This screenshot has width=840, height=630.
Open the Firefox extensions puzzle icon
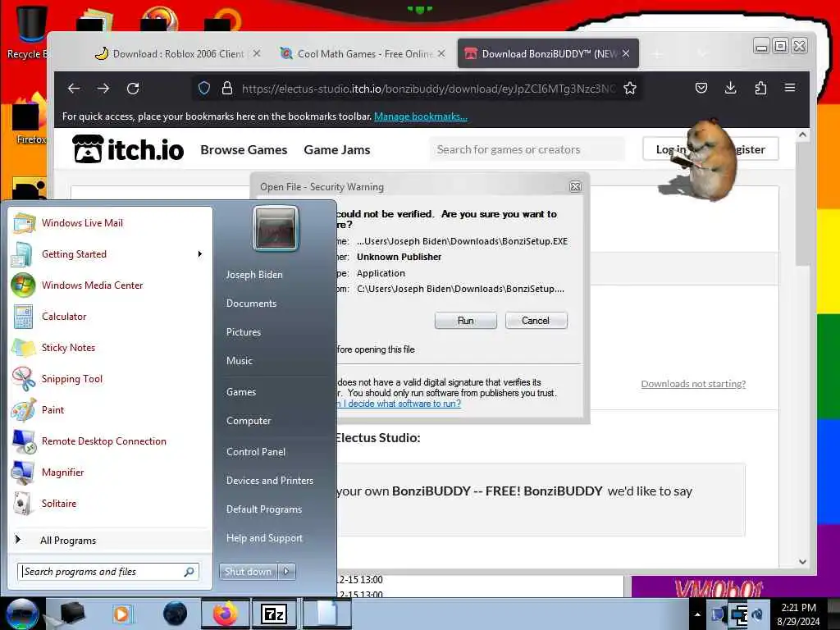[x=760, y=88]
